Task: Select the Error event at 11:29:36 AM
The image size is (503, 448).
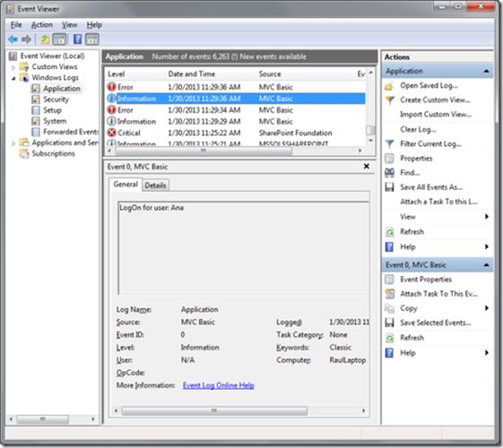Action: (x=236, y=87)
